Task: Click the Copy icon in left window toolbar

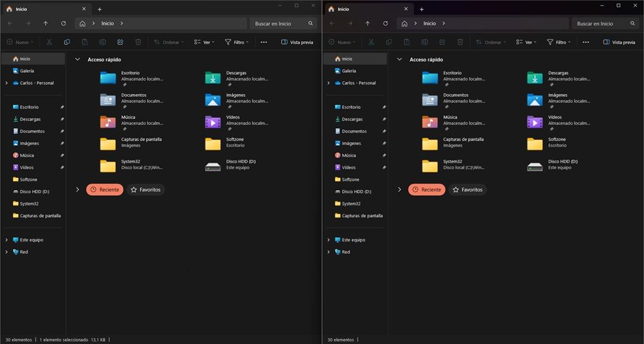Action: click(x=67, y=42)
